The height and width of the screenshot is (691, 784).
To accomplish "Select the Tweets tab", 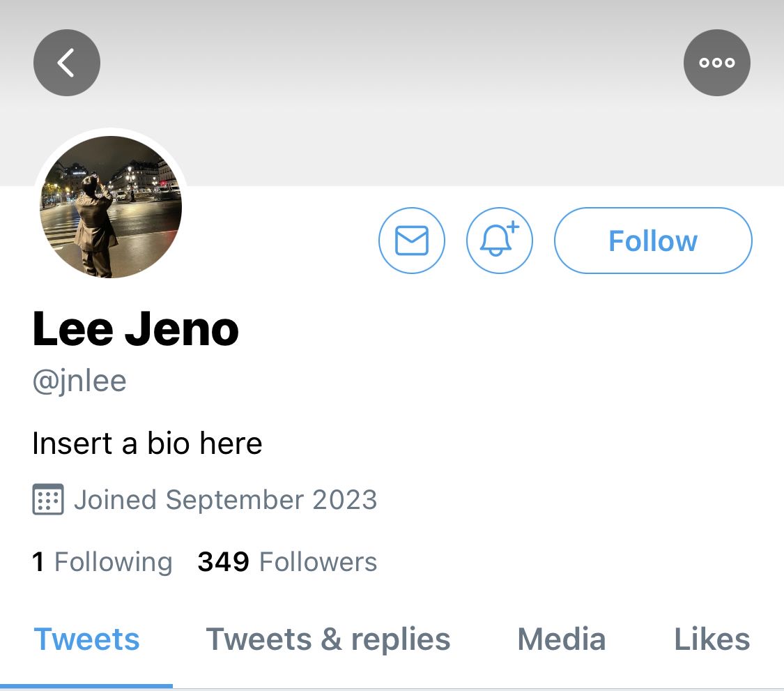I will click(86, 639).
